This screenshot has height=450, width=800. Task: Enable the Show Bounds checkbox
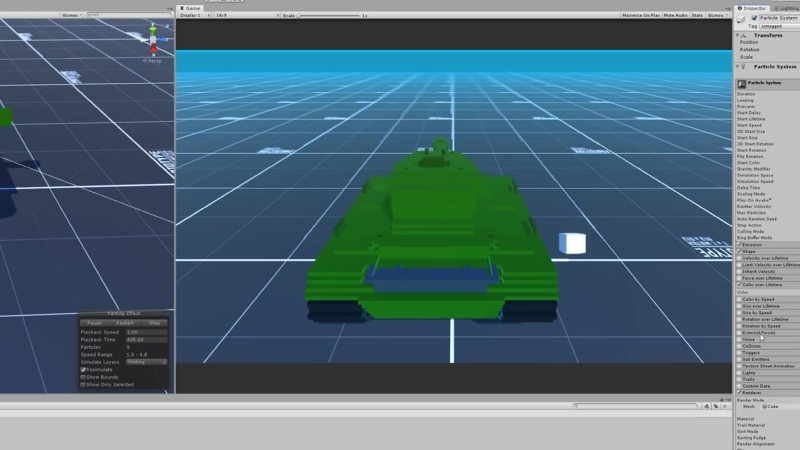[x=83, y=377]
